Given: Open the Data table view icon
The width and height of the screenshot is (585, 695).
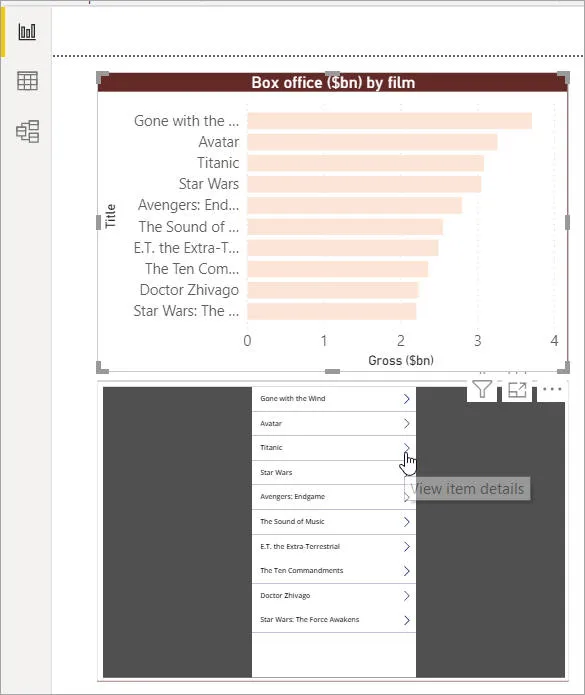Looking at the screenshot, I should tap(27, 81).
